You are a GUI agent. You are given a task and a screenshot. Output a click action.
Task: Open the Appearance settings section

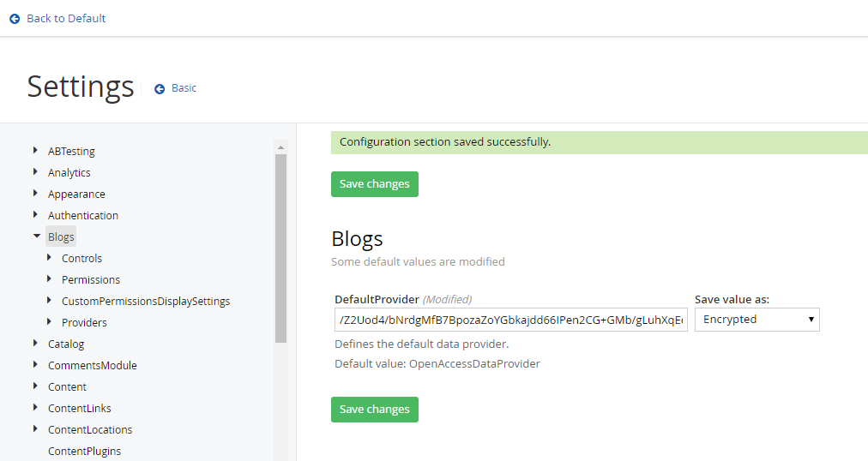tap(76, 194)
